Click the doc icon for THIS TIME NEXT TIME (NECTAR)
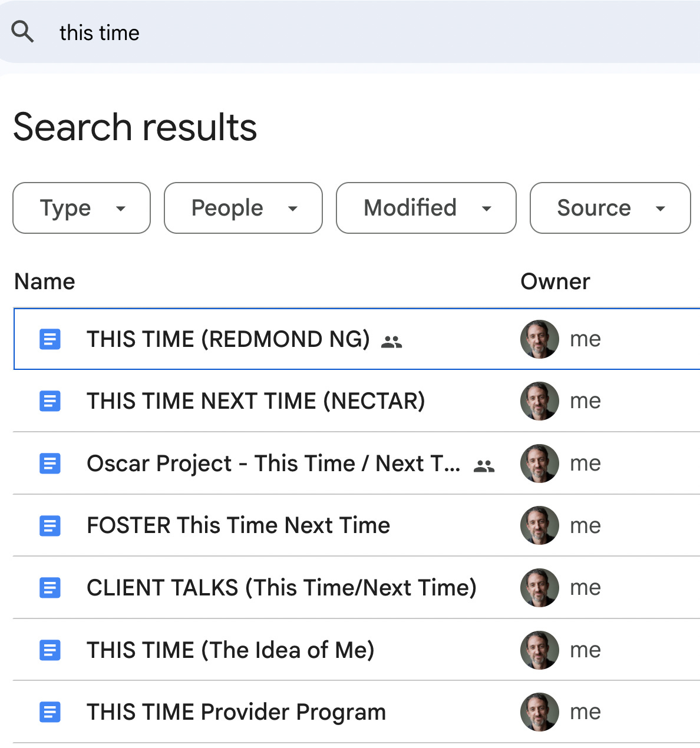Screen dimensions: 700x748 (x=50, y=401)
